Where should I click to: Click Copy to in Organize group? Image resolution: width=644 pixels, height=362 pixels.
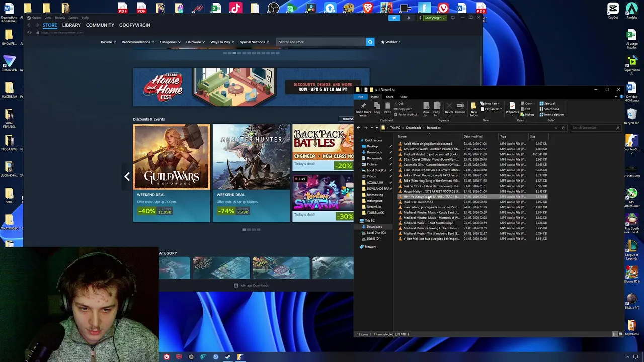pyautogui.click(x=436, y=109)
